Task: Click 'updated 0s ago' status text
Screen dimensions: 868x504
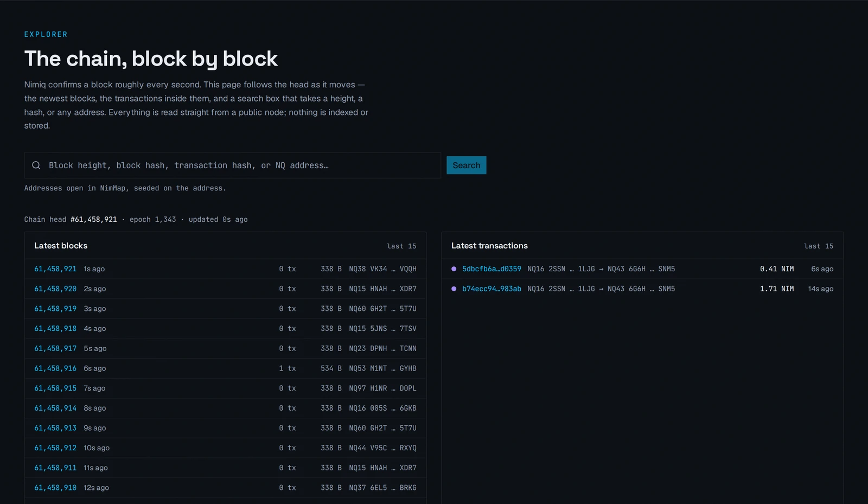Action: (218, 220)
